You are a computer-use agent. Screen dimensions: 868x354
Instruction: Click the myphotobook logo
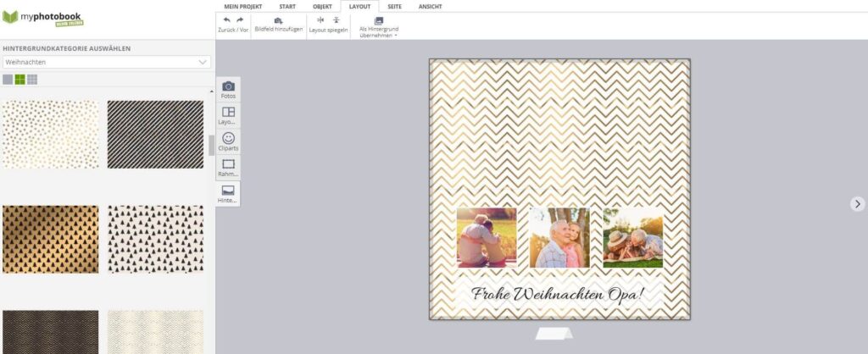[x=43, y=19]
